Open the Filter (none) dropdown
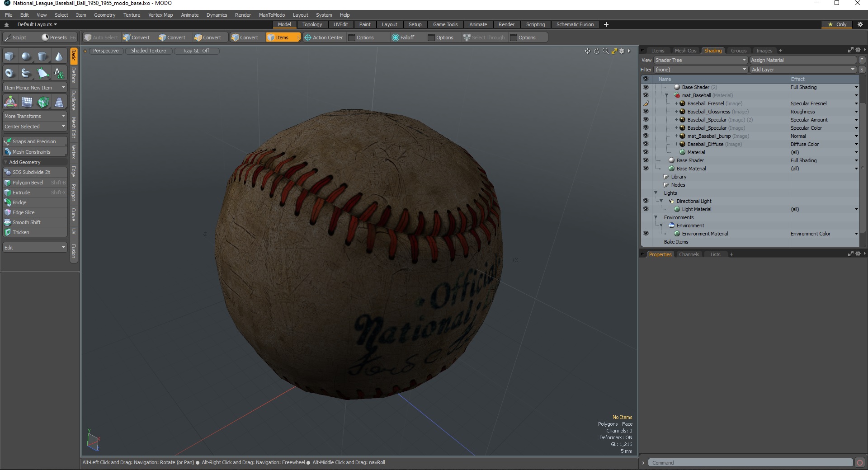This screenshot has height=470, width=868. [x=700, y=70]
